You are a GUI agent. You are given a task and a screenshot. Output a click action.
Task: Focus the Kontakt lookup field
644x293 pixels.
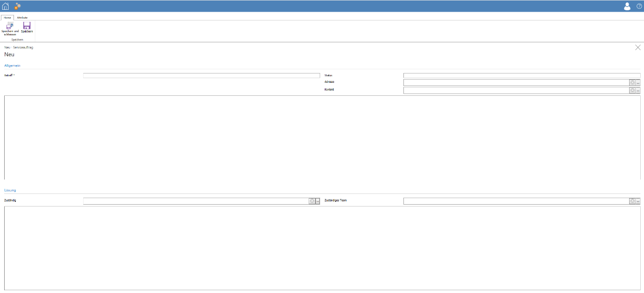pos(516,90)
